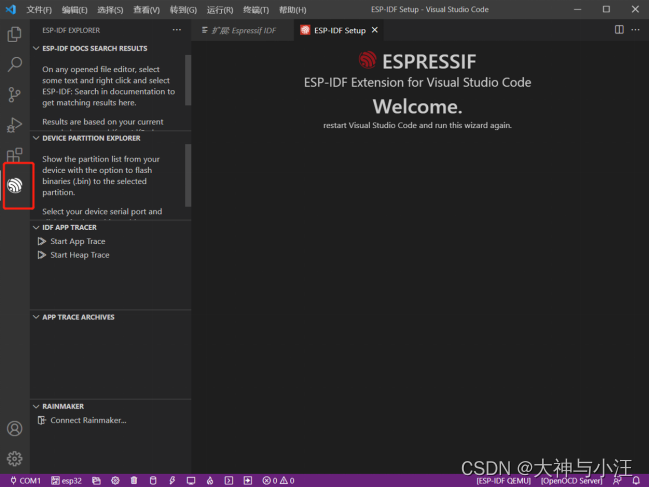Screen dimensions: 649x488
Task: Open the 编辑(E) menu
Action: coord(75,10)
